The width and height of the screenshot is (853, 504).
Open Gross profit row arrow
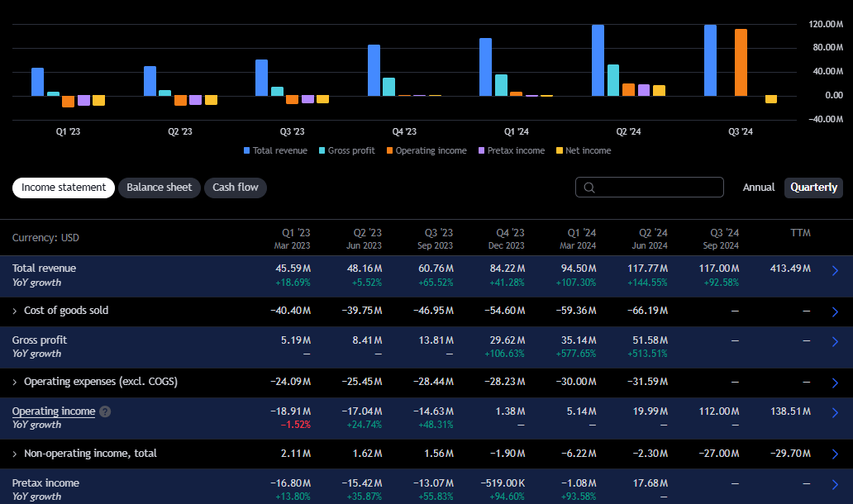click(834, 342)
